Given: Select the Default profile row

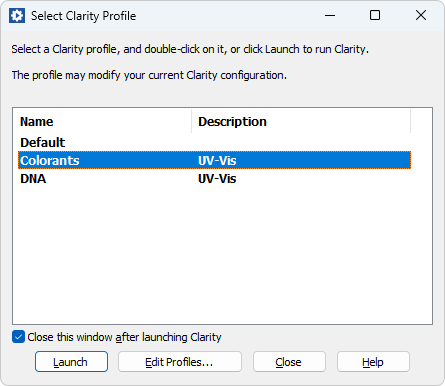Looking at the screenshot, I should pos(214,142).
